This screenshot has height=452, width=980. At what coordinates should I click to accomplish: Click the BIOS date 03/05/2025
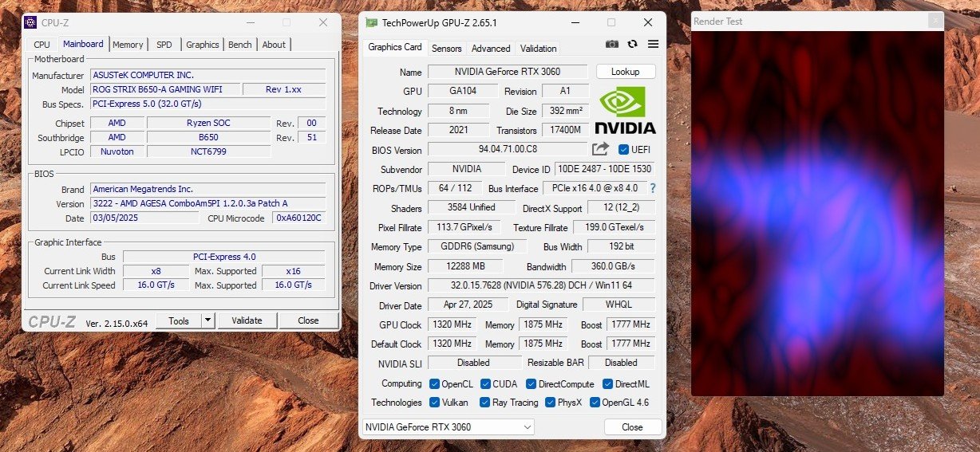pos(144,218)
